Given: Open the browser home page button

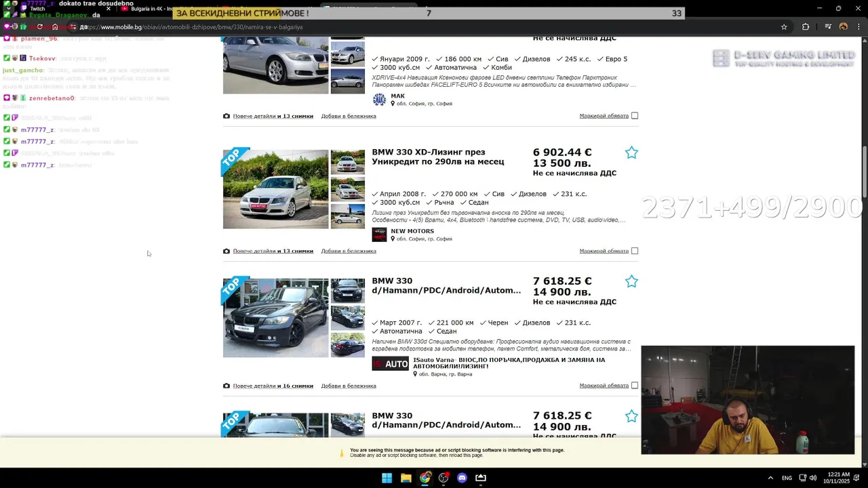Looking at the screenshot, I should point(55,26).
